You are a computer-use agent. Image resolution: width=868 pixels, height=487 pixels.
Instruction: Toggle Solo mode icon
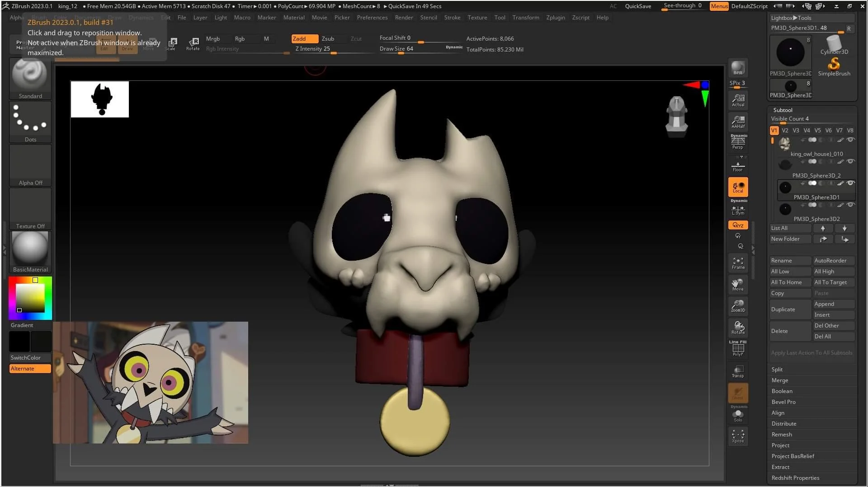click(738, 414)
